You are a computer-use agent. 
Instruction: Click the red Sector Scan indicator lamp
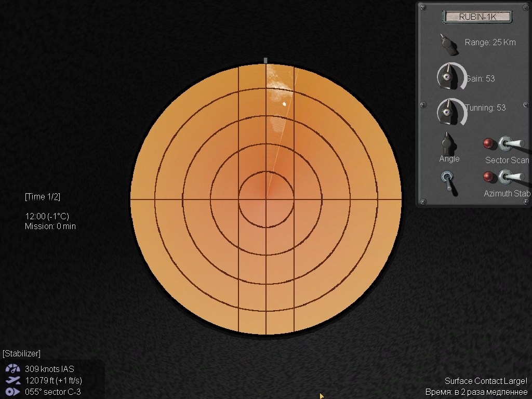coord(488,143)
